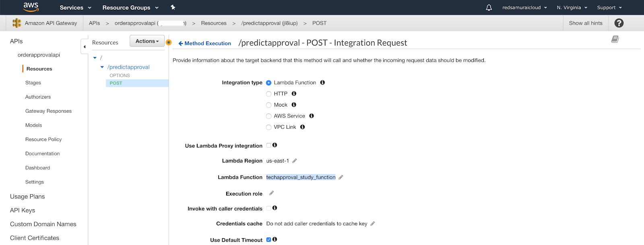Open Stages in the left sidebar
Viewport: 644px width, 245px height.
[x=33, y=83]
